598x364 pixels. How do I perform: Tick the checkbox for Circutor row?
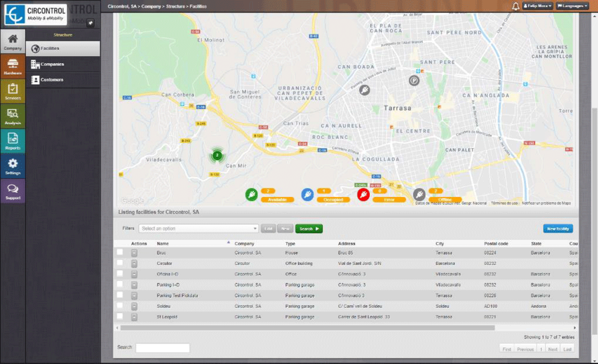pos(120,262)
